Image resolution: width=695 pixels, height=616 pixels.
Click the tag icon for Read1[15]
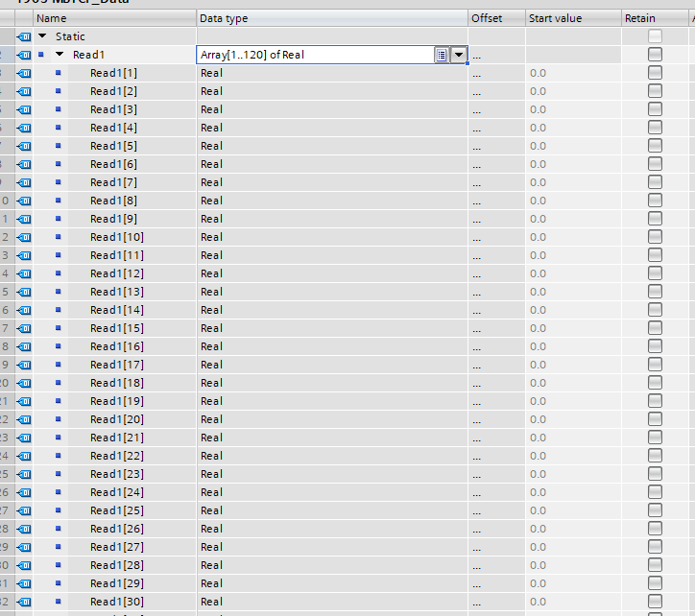(24, 328)
